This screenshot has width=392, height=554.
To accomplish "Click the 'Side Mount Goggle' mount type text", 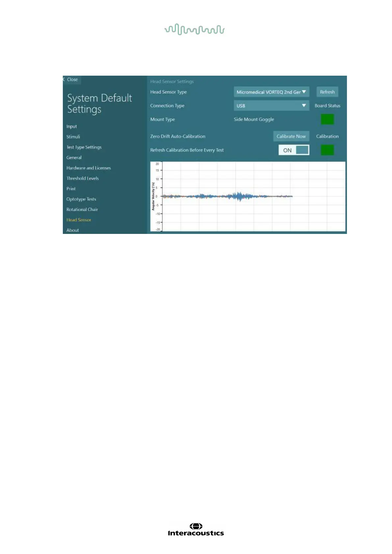I will pos(254,119).
